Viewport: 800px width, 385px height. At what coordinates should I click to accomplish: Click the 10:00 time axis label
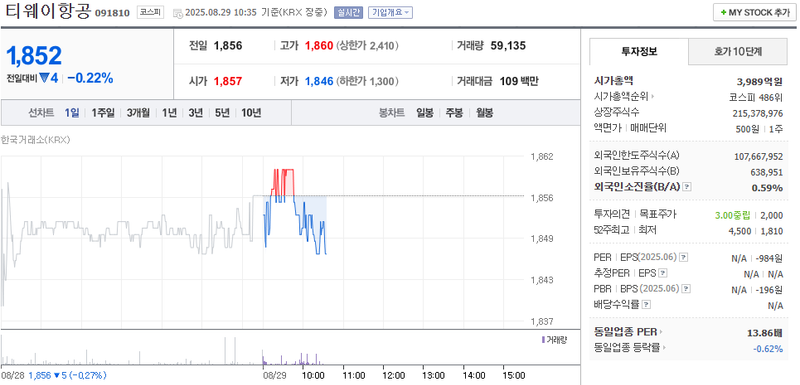click(x=313, y=375)
